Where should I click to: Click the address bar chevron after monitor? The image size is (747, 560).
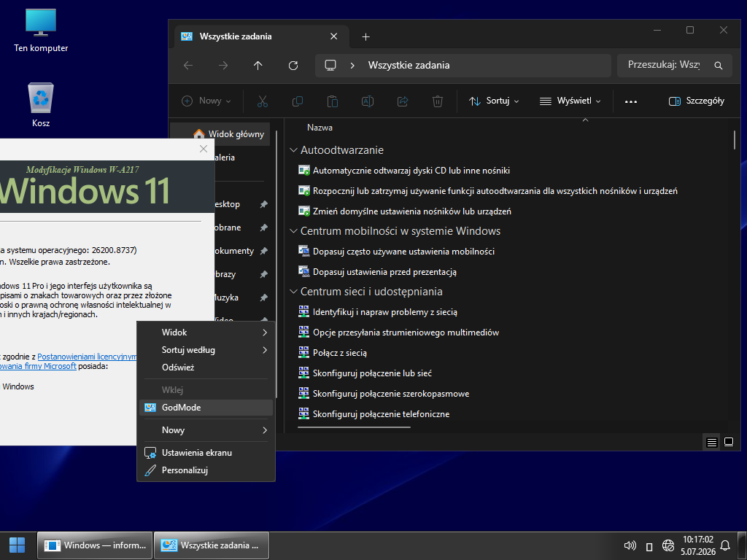pyautogui.click(x=352, y=65)
